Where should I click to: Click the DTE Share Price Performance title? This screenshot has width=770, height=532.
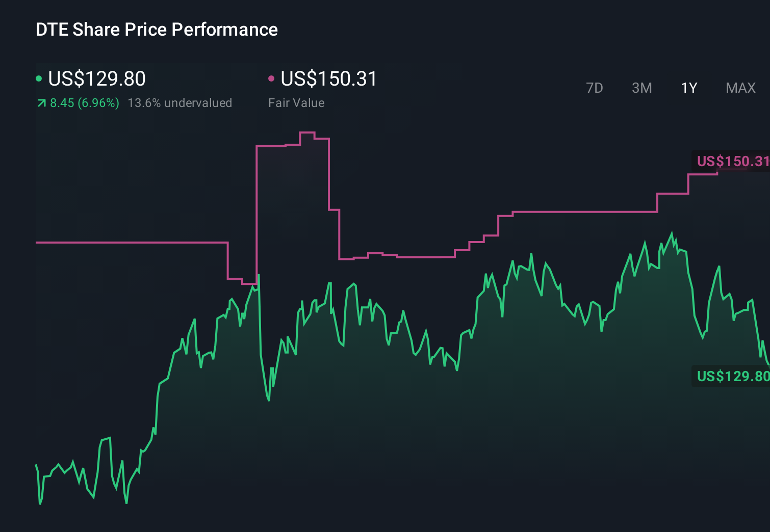pos(157,30)
